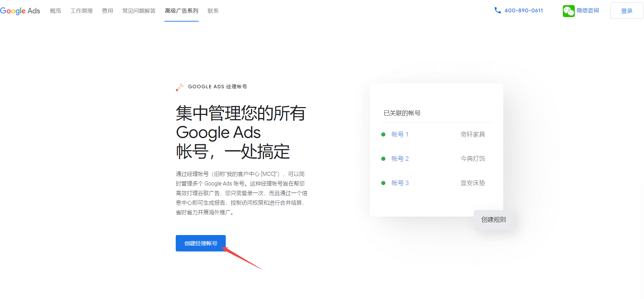Click the paragraph beginning 通过经理帐号
This screenshot has width=644, height=299.
pos(241,193)
